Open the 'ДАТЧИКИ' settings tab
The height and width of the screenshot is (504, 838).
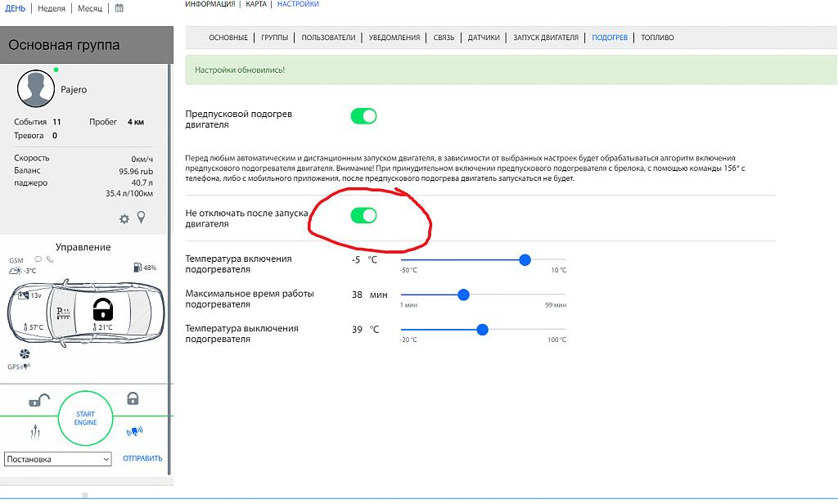484,38
